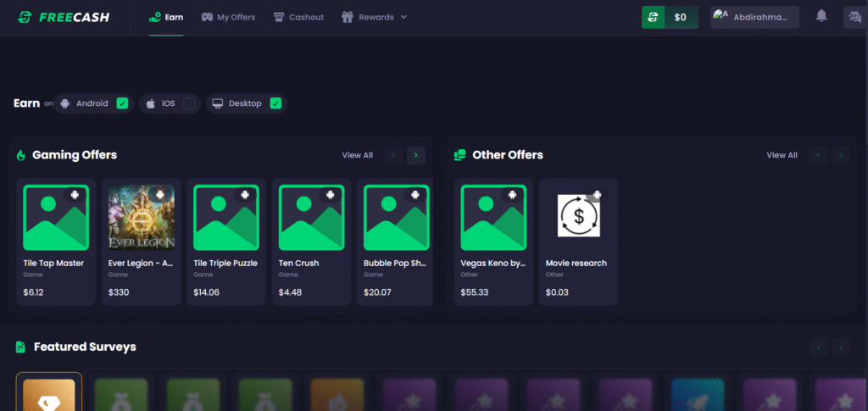Click the Gaming Offers heading
Viewport: 868px width, 411px height.
coord(75,155)
